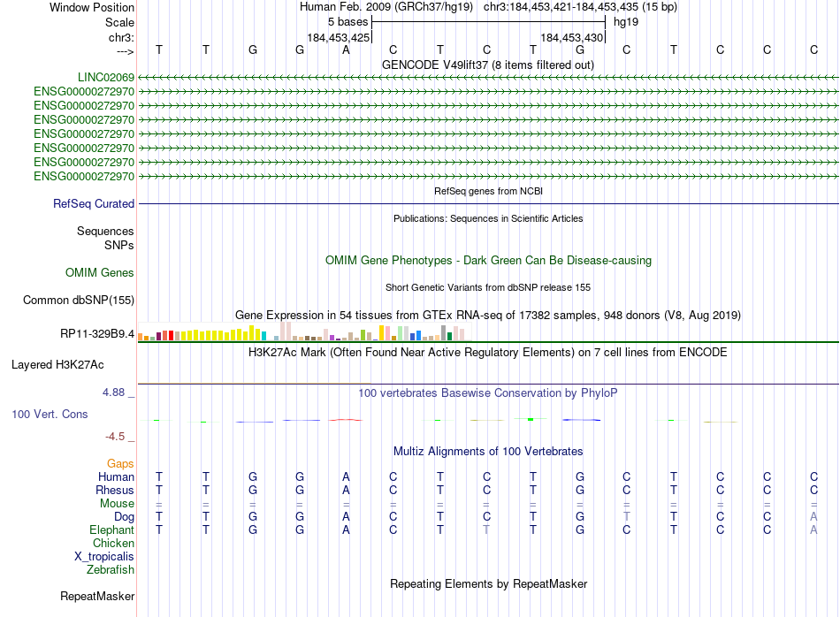
Task: Select the Gaps row label
Action: pos(120,463)
